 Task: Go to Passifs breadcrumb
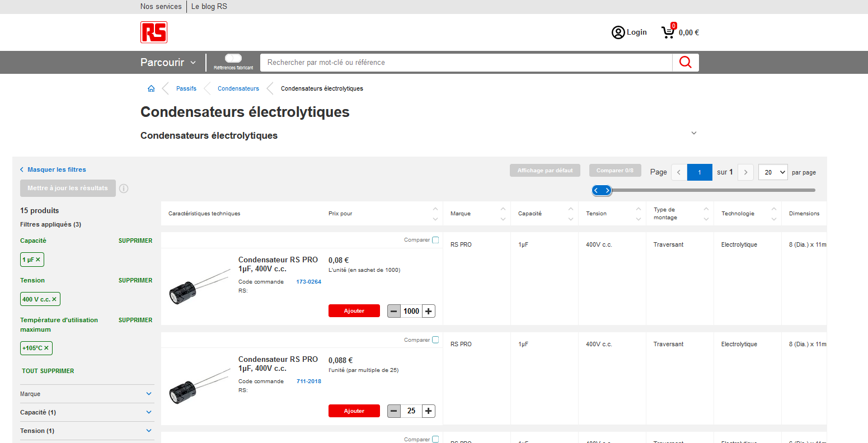[186, 88]
